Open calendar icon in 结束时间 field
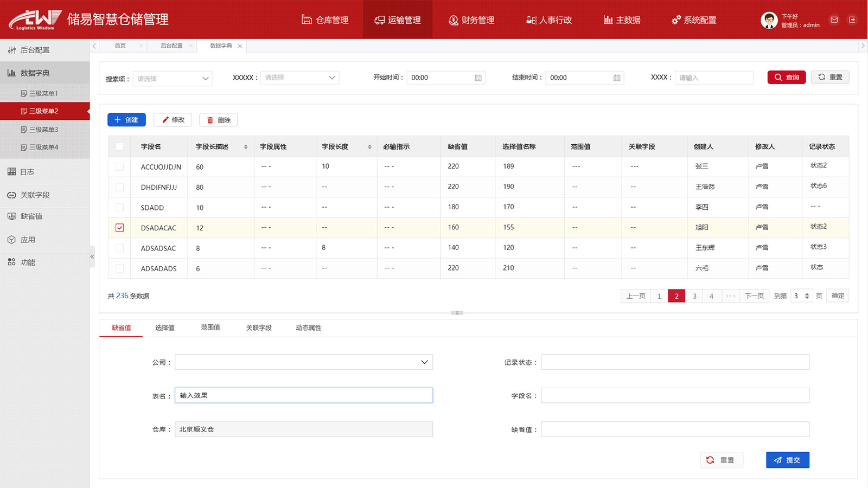The width and height of the screenshot is (868, 488). coord(617,78)
